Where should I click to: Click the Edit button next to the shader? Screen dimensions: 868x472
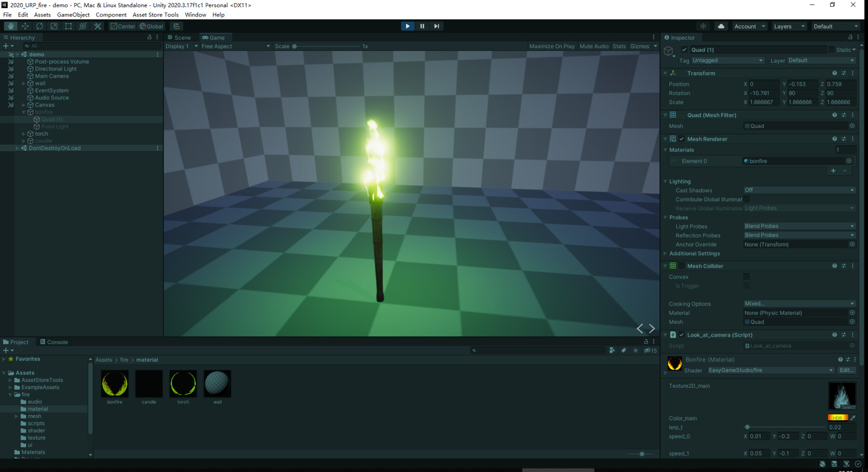pos(846,370)
